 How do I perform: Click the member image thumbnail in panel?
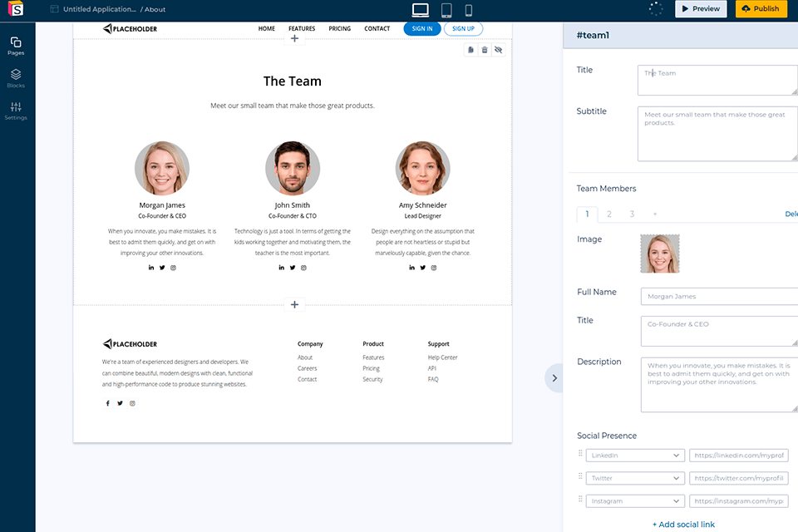[660, 254]
